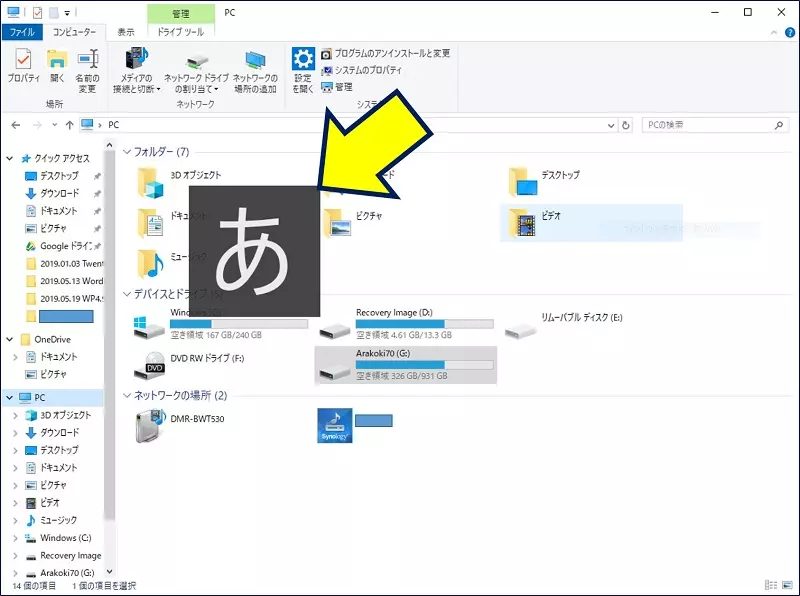Select the ミュージック folder icon
The image size is (800, 596).
[x=150, y=263]
